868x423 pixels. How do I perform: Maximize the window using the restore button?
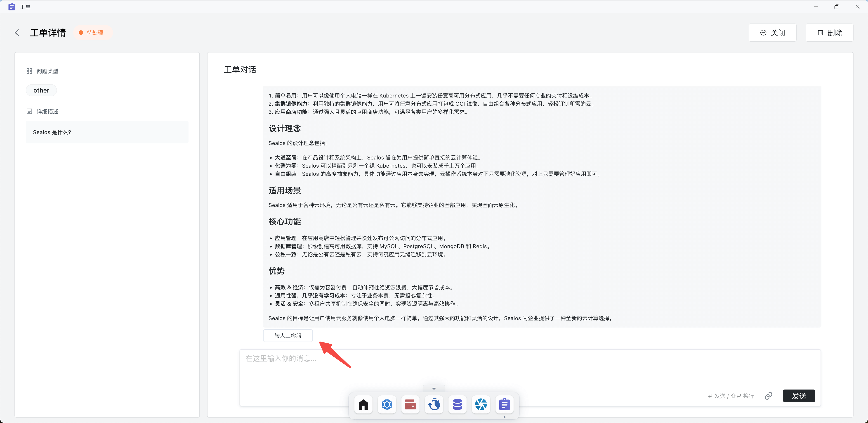point(837,7)
